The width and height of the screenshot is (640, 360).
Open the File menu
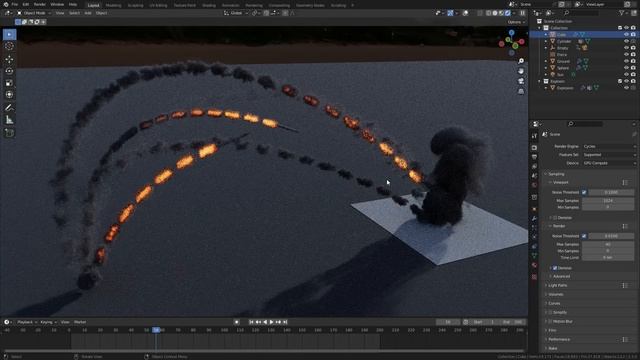pyautogui.click(x=15, y=4)
